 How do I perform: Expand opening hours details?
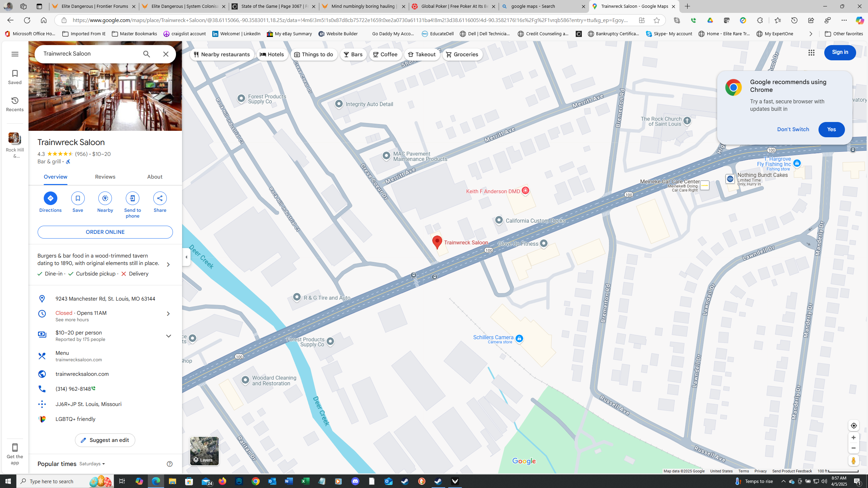tap(168, 314)
